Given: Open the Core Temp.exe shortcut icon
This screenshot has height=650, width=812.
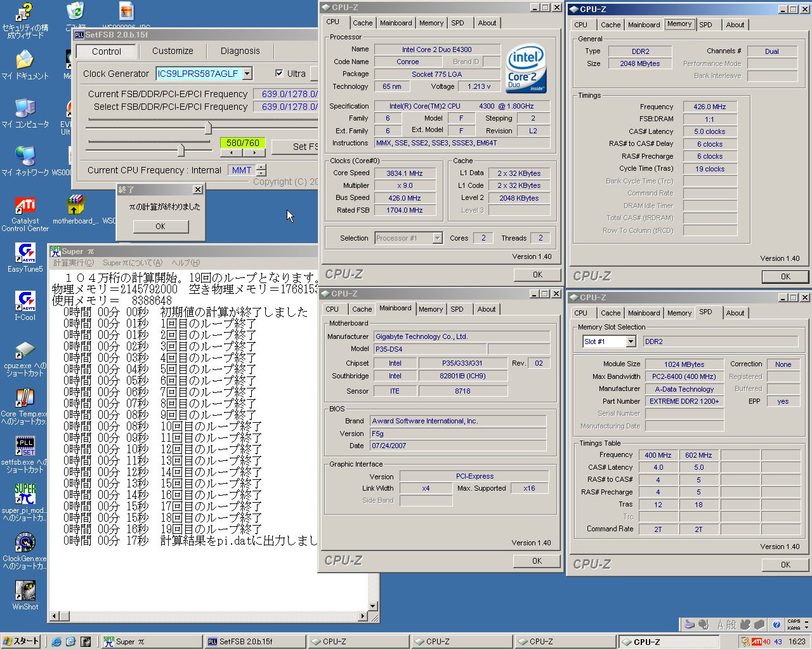Looking at the screenshot, I should click(25, 398).
